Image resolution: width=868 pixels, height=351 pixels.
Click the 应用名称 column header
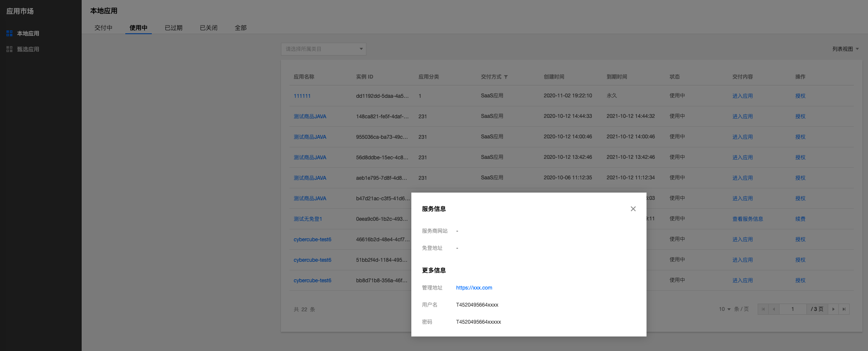tap(304, 77)
